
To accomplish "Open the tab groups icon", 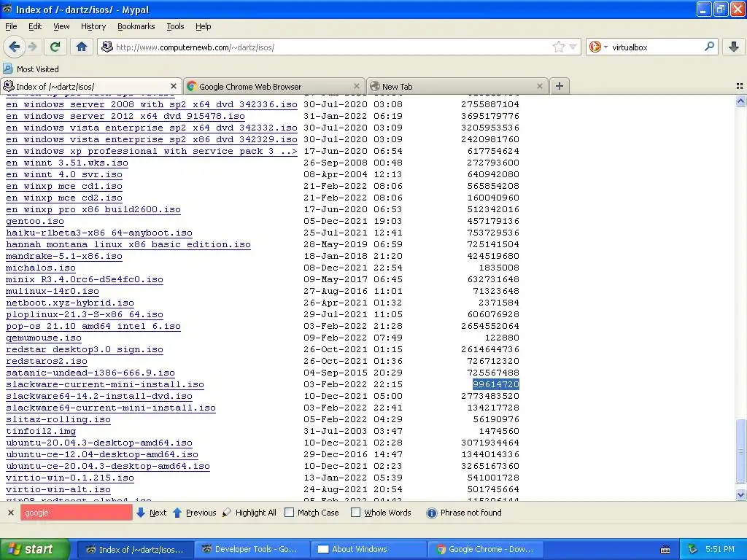I will click(x=740, y=86).
